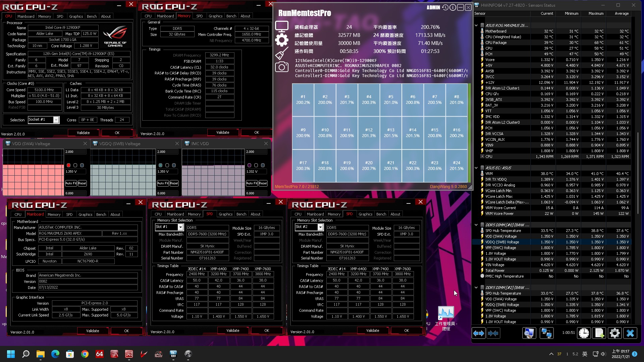This screenshot has height=362, width=644.
Task: Open HWiNFO sensor settings gear
Action: pos(614,333)
